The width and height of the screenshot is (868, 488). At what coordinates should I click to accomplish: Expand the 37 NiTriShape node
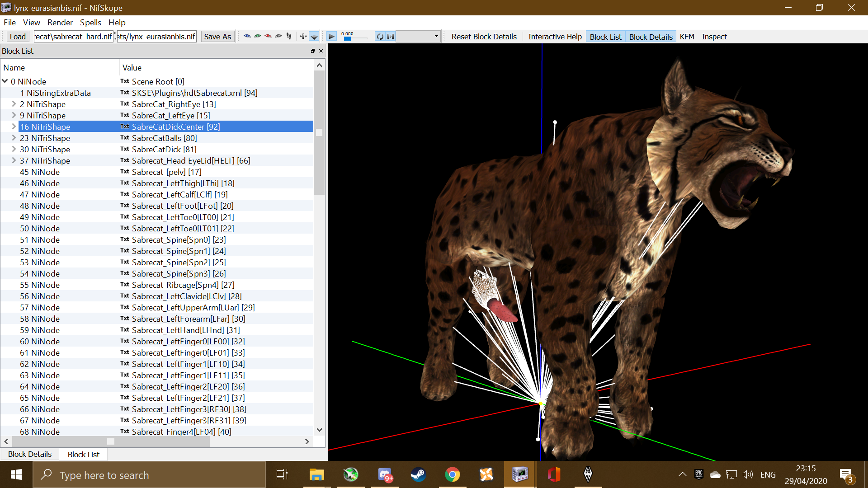pos(14,160)
